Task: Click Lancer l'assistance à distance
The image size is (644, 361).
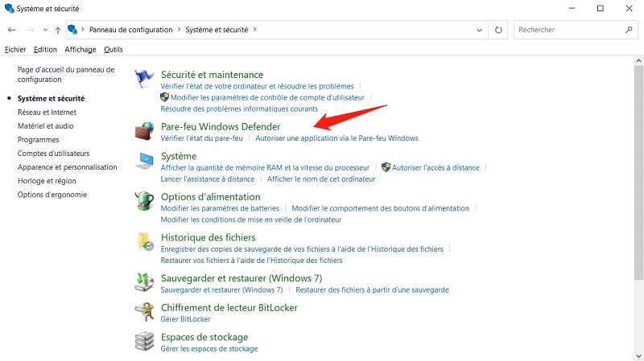Action: pyautogui.click(x=208, y=178)
